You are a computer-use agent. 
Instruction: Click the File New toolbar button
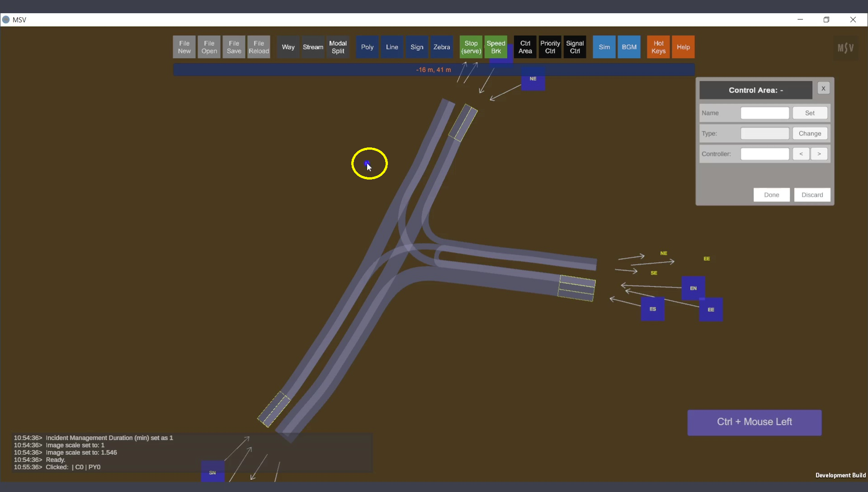coord(184,47)
